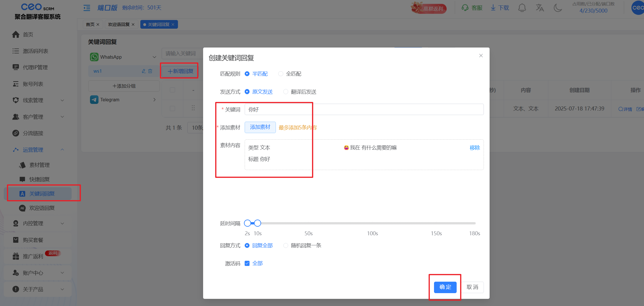
Task: Click the 2s delay slider handle
Action: [248, 223]
